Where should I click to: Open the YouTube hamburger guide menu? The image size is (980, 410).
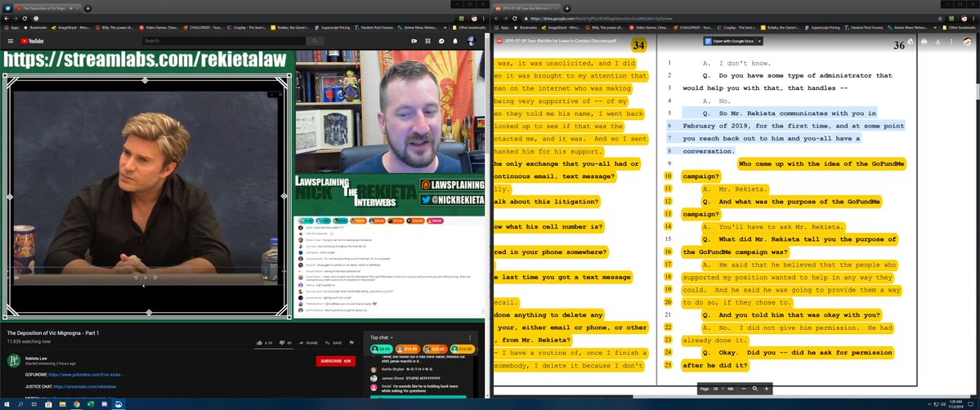tap(10, 42)
